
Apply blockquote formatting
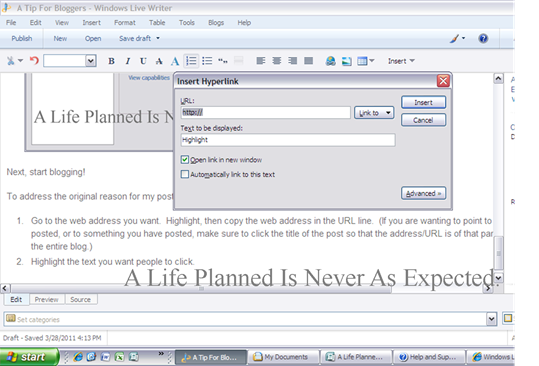click(x=223, y=61)
